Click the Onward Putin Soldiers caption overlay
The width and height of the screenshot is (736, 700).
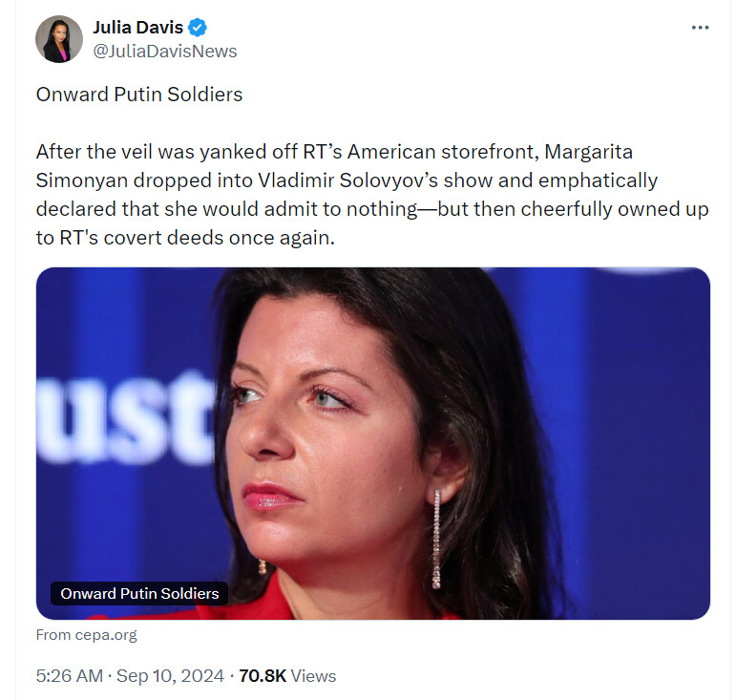(139, 593)
